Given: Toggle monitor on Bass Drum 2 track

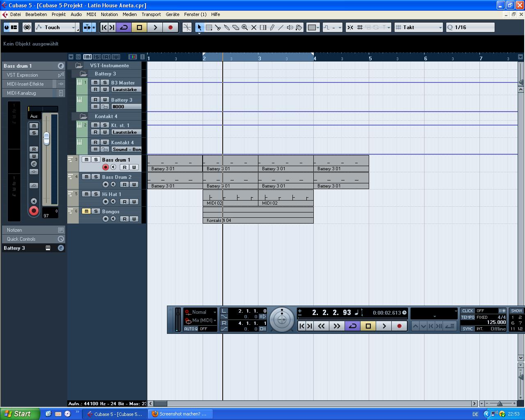Looking at the screenshot, I should pyautogui.click(x=113, y=184).
